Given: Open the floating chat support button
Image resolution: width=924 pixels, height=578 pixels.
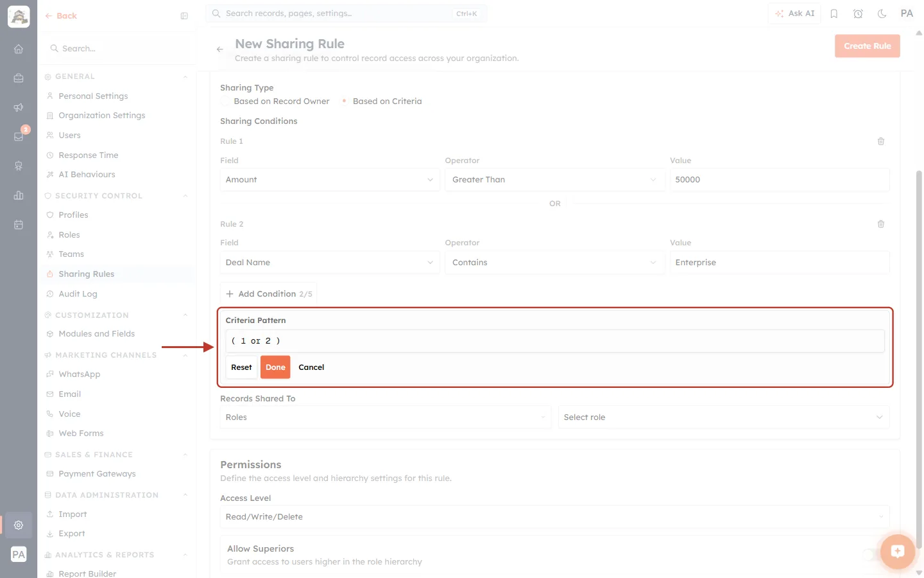Looking at the screenshot, I should [897, 551].
